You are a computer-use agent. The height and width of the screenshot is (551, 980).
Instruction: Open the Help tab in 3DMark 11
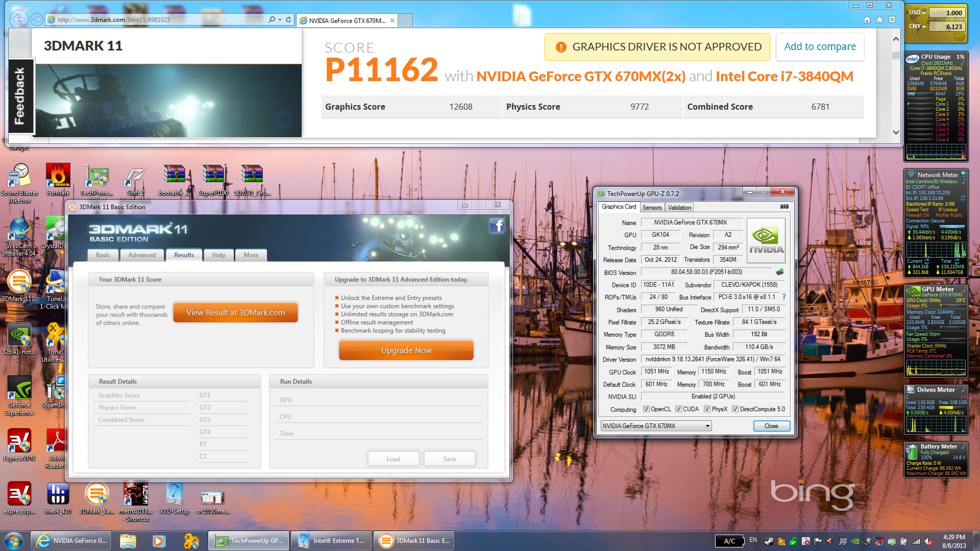tap(218, 255)
